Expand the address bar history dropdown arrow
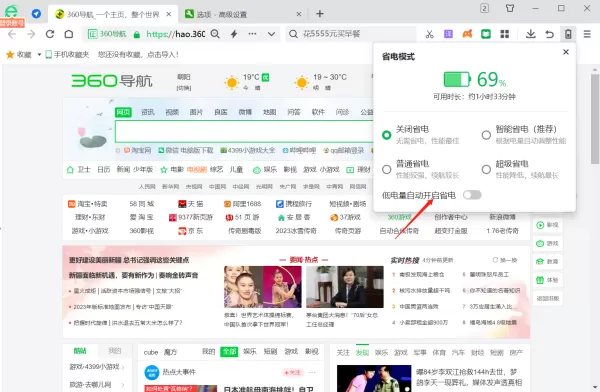The image size is (600, 392). pos(271,34)
